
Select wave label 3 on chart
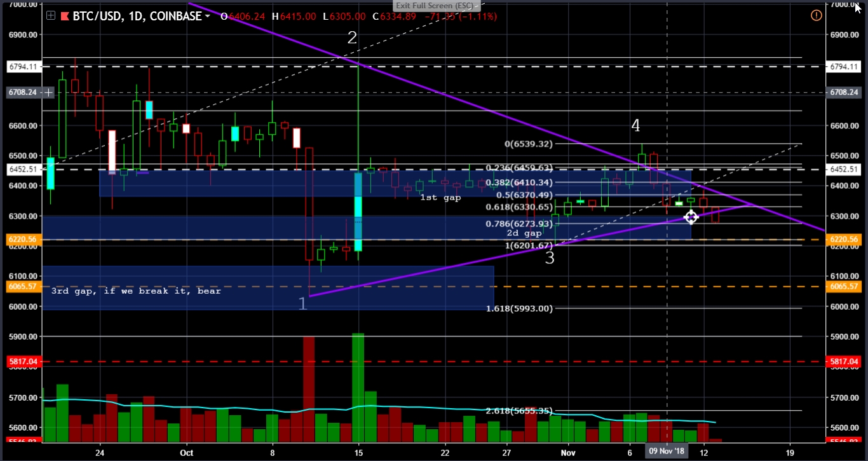pos(550,258)
